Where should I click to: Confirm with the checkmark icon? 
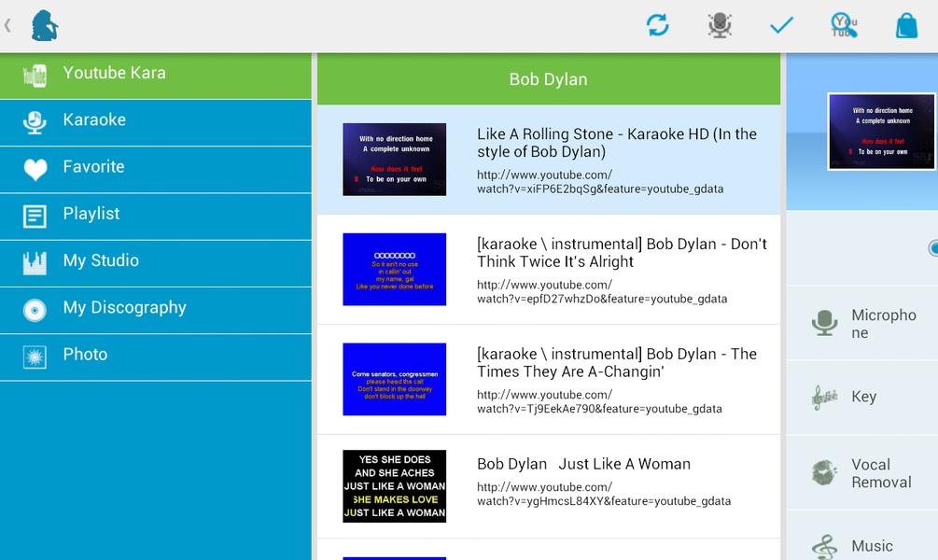[x=781, y=25]
